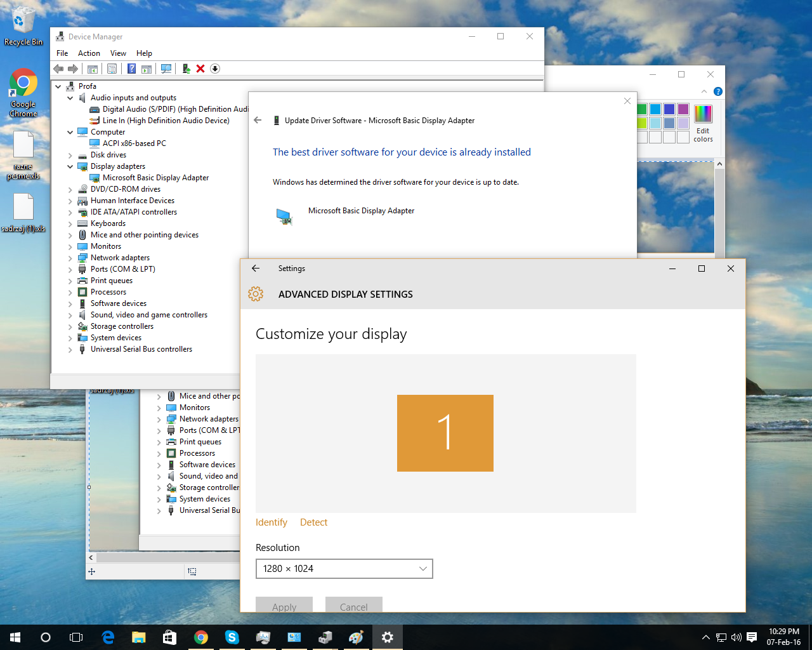
Task: Open the View menu in Device Manager
Action: point(118,53)
